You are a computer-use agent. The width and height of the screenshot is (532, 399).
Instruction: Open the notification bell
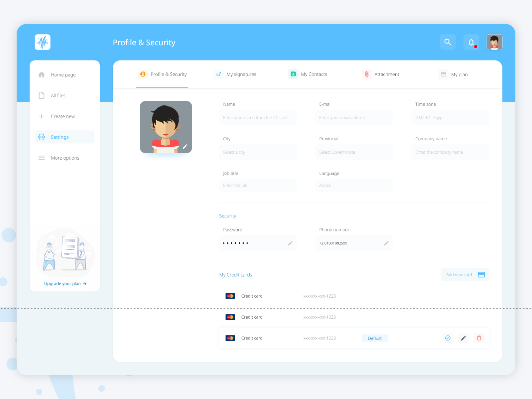(471, 42)
